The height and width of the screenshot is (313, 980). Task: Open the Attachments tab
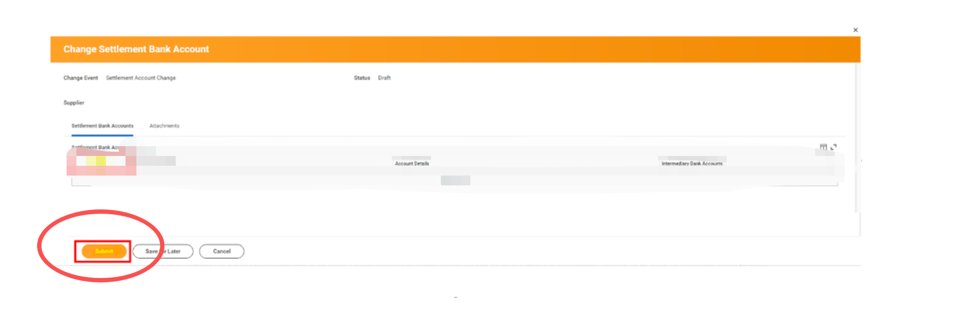(x=164, y=126)
